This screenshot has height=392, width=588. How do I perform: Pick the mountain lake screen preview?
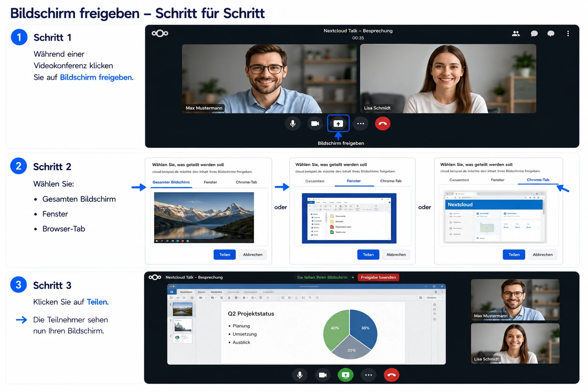pos(204,218)
